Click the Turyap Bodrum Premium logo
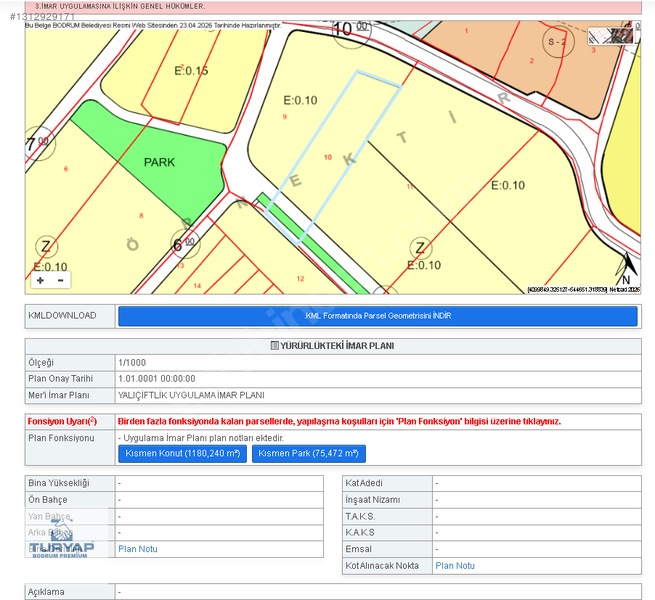The height and width of the screenshot is (600, 655). coord(61,542)
